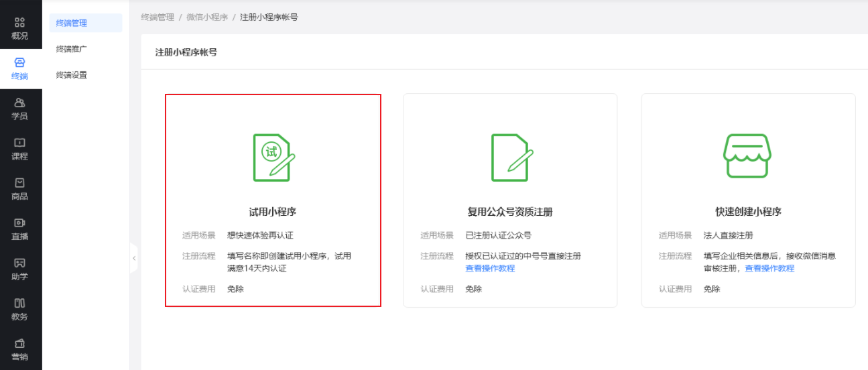
Task: Click the text 已注册认证公众号
Action: [498, 235]
